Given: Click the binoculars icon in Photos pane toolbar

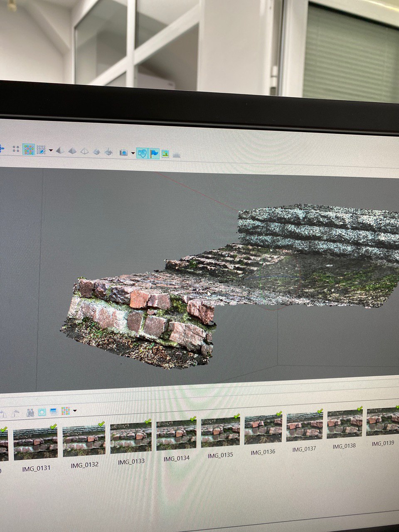Looking at the screenshot, I should coord(30,412).
